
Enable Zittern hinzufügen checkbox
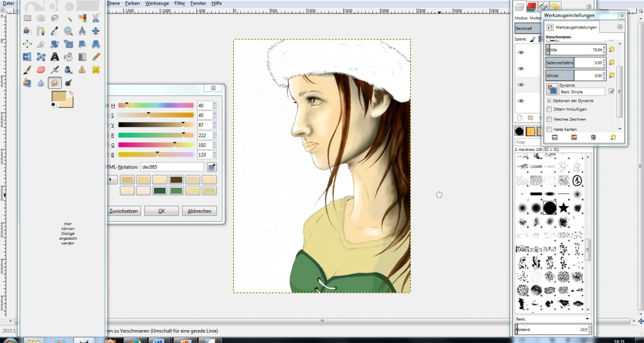(549, 110)
